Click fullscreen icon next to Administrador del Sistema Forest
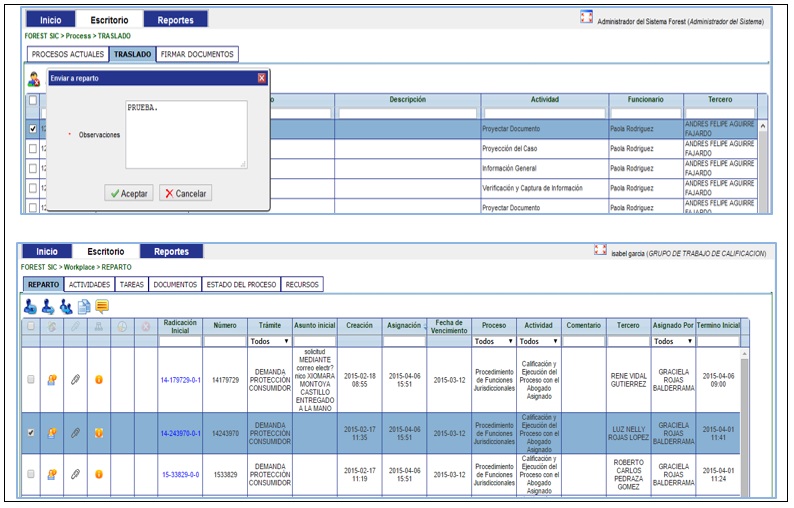The width and height of the screenshot is (794, 508). click(x=586, y=17)
